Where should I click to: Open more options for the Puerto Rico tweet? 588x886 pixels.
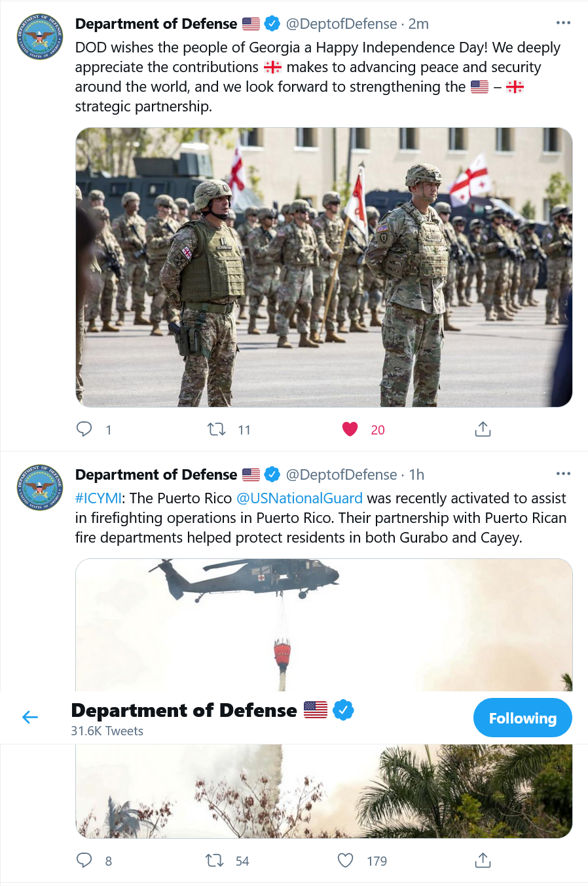tap(563, 474)
